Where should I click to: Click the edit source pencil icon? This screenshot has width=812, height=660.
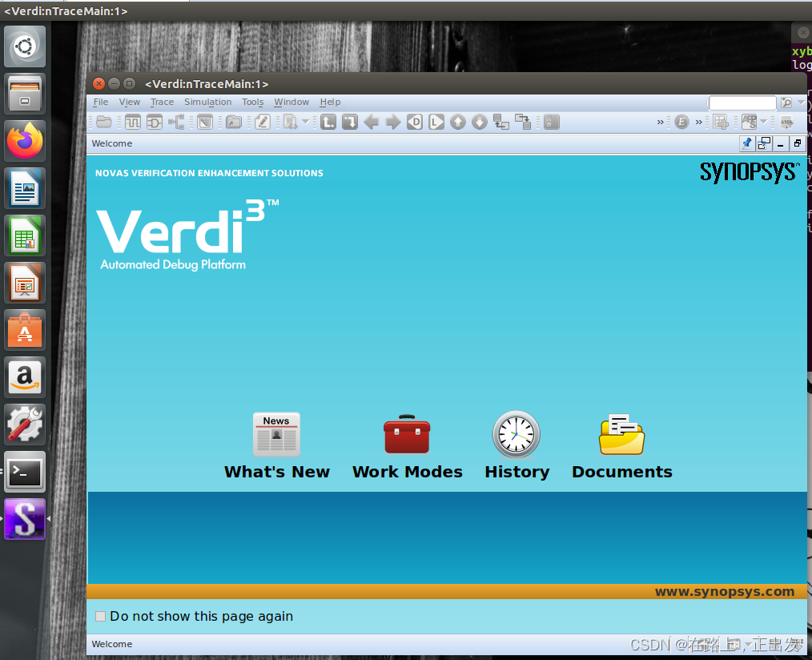(263, 123)
